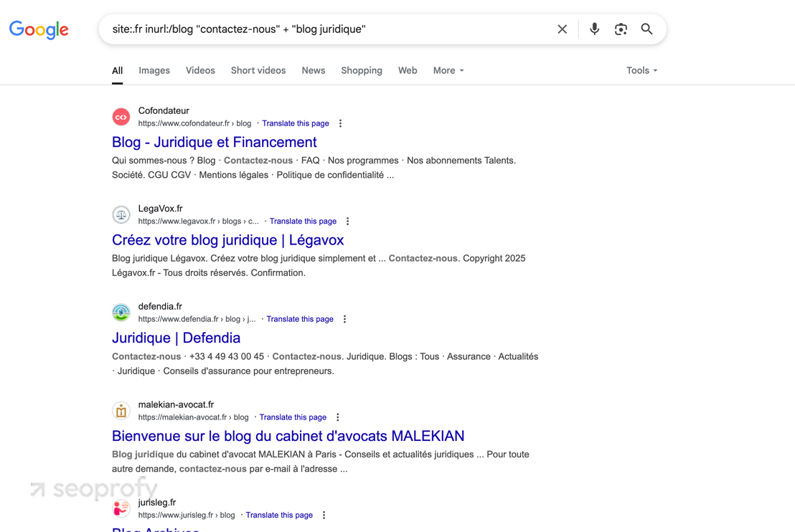Translate the malekian-avocat.fr result page
Image resolution: width=795 pixels, height=532 pixels.
(293, 417)
